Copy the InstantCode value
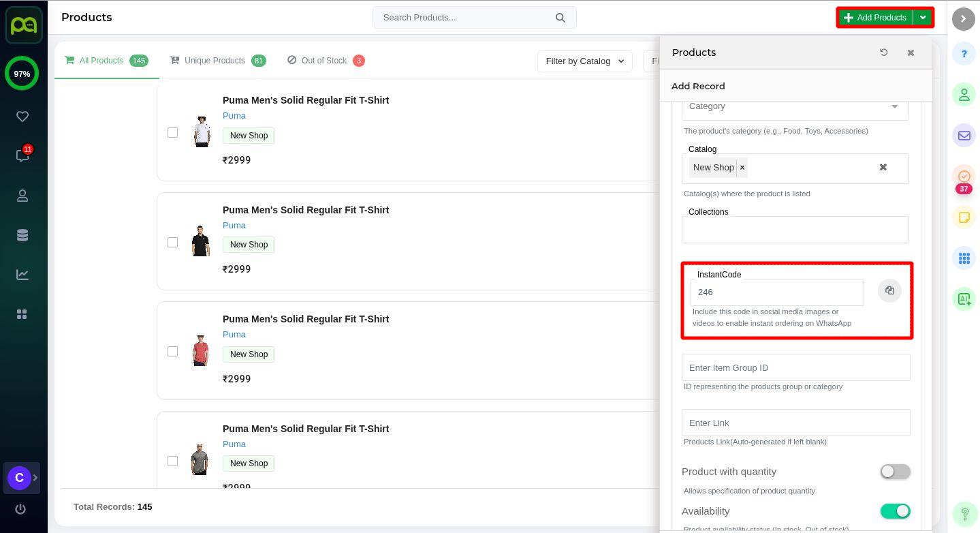This screenshot has width=980, height=533. pyautogui.click(x=889, y=291)
